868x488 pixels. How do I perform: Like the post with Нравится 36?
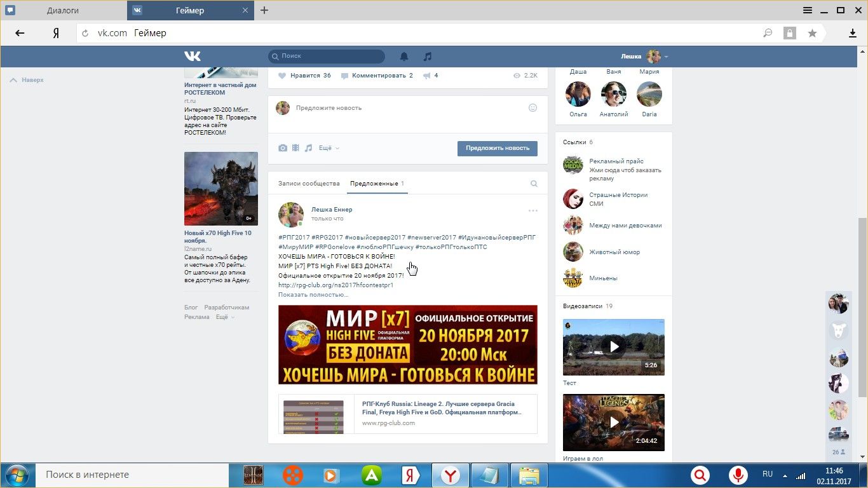tap(304, 76)
